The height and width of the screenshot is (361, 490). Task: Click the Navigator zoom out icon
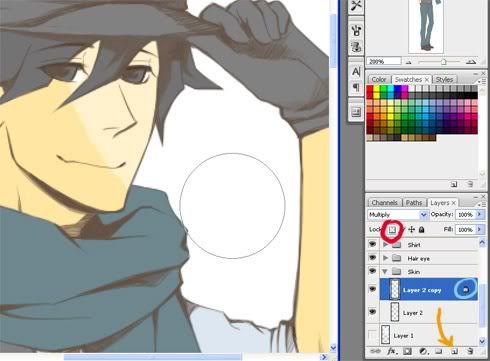(409, 62)
